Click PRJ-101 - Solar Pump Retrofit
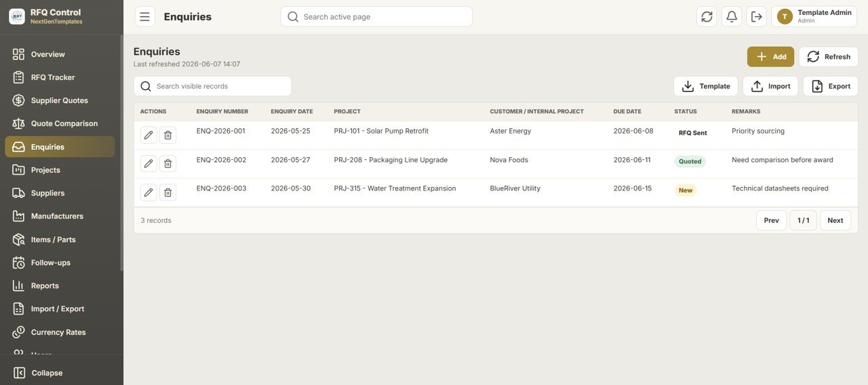 (x=381, y=131)
